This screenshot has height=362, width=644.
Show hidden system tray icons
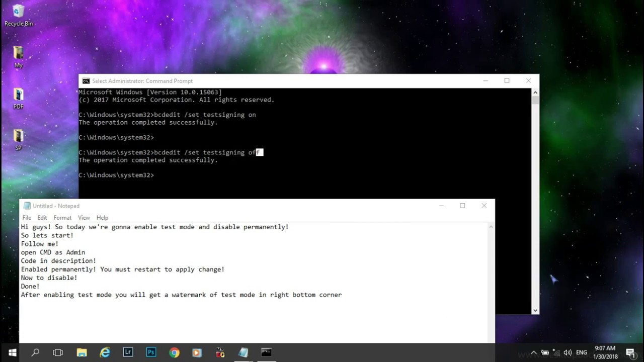point(534,352)
